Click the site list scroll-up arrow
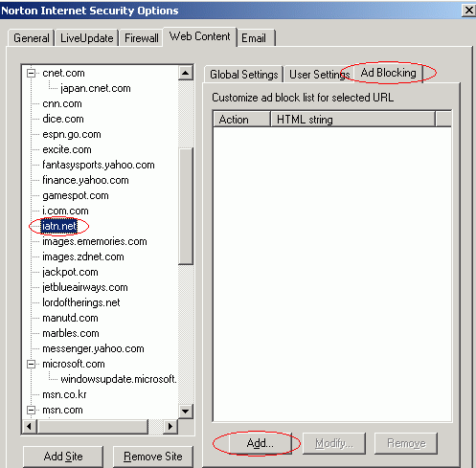The width and height of the screenshot is (476, 468). (186, 73)
